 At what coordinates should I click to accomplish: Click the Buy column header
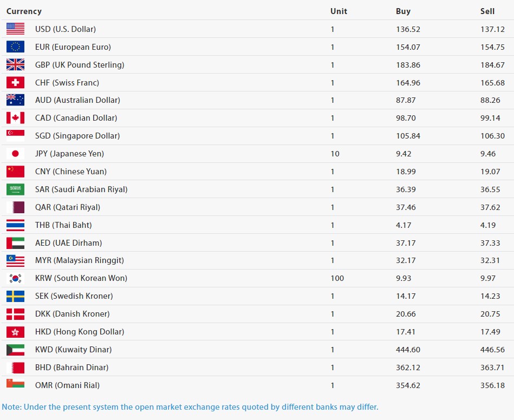pyautogui.click(x=403, y=11)
